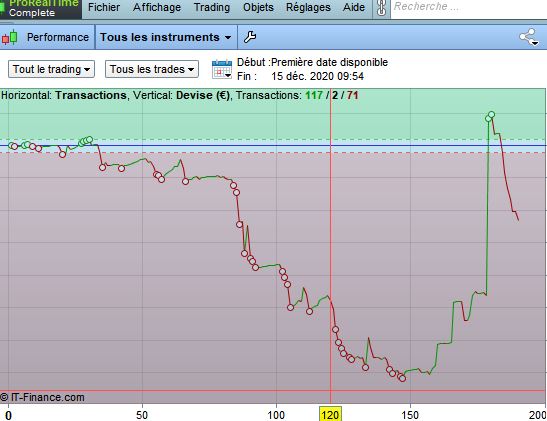Click the green 117 winning transactions count
This screenshot has width=547, height=421.
[x=314, y=95]
